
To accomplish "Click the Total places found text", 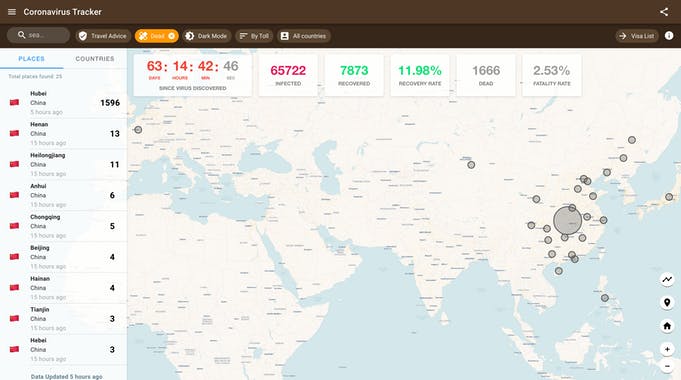I will [35, 76].
